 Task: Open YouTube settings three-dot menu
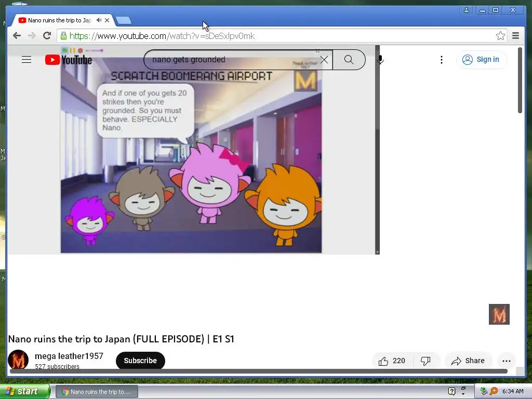click(442, 60)
